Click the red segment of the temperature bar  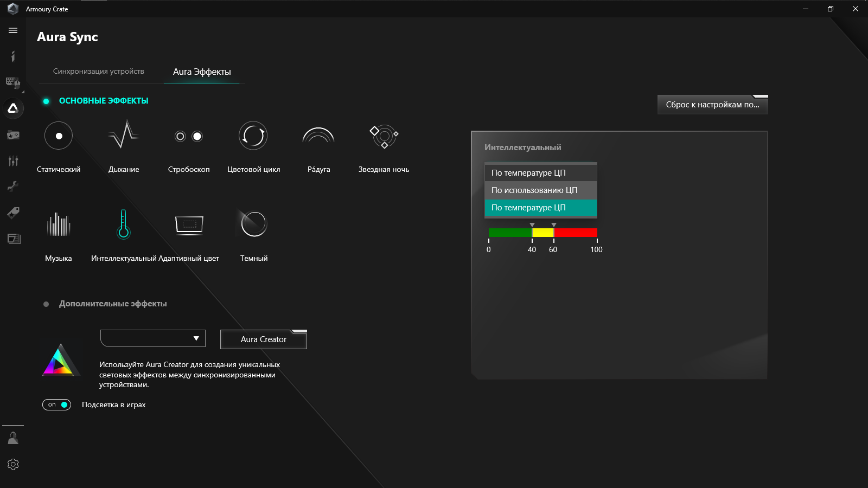click(x=576, y=233)
